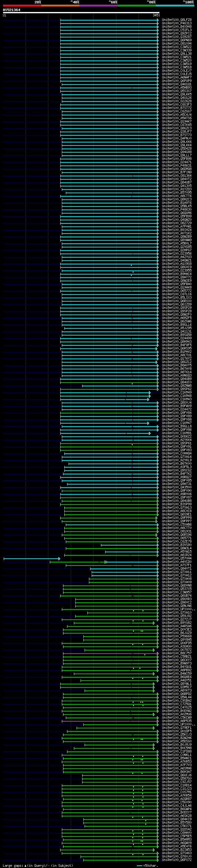Select label UniRef100_Q9LKK5
Image resolution: width=197 pixels, height=868 pixels.
click(177, 94)
